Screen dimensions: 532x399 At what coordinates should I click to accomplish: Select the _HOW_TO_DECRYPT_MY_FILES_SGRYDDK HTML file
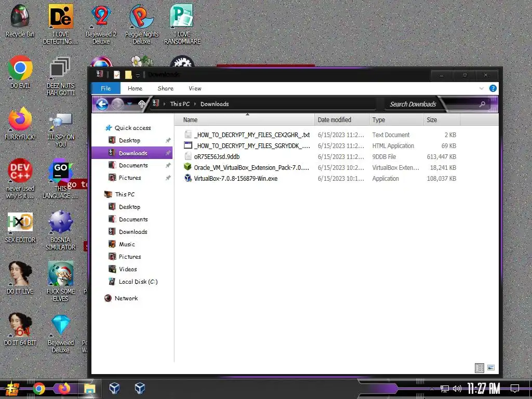coord(252,145)
